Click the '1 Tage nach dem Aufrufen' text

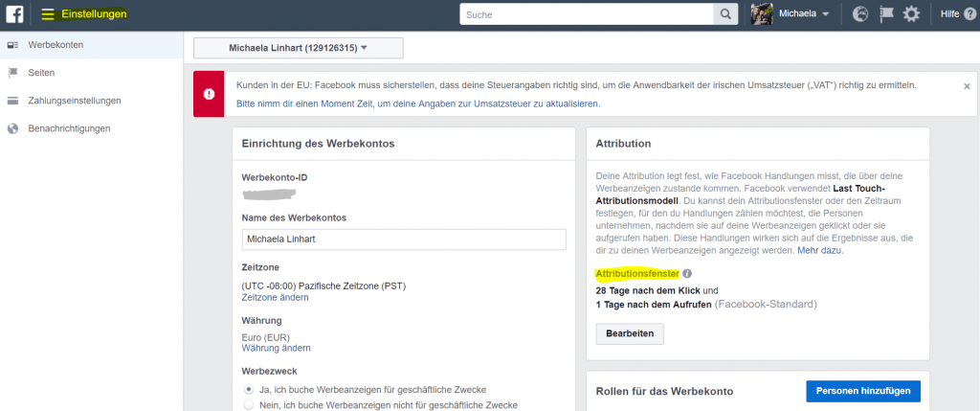(x=654, y=306)
